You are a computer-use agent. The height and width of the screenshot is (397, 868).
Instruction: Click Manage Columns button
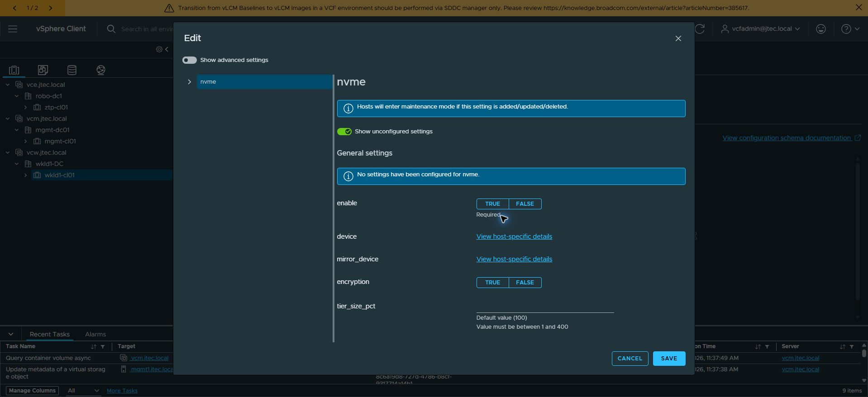coord(32,391)
